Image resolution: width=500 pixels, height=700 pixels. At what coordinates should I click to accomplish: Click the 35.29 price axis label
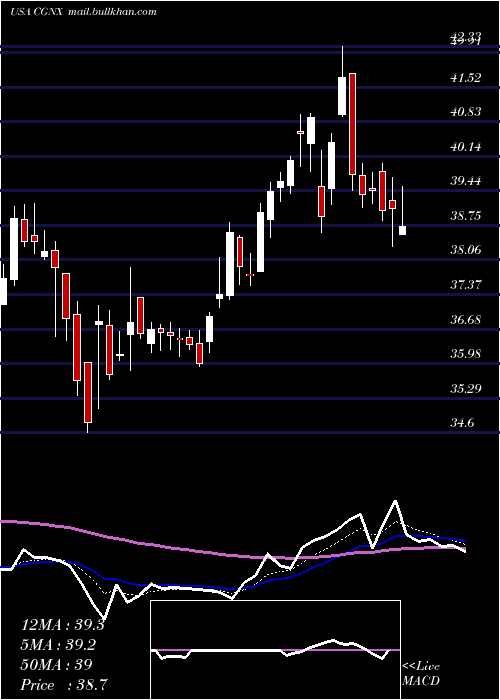466,388
